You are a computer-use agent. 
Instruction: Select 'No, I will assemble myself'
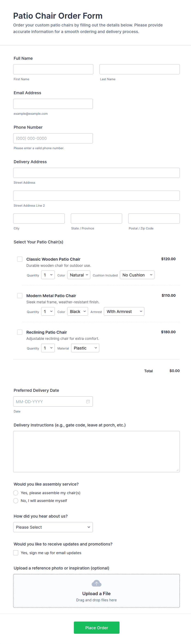(x=16, y=501)
